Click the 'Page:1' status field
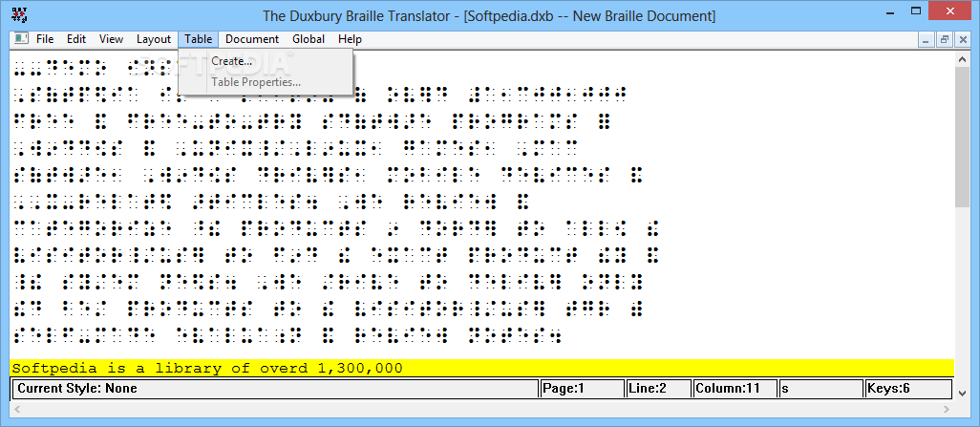 pos(582,388)
